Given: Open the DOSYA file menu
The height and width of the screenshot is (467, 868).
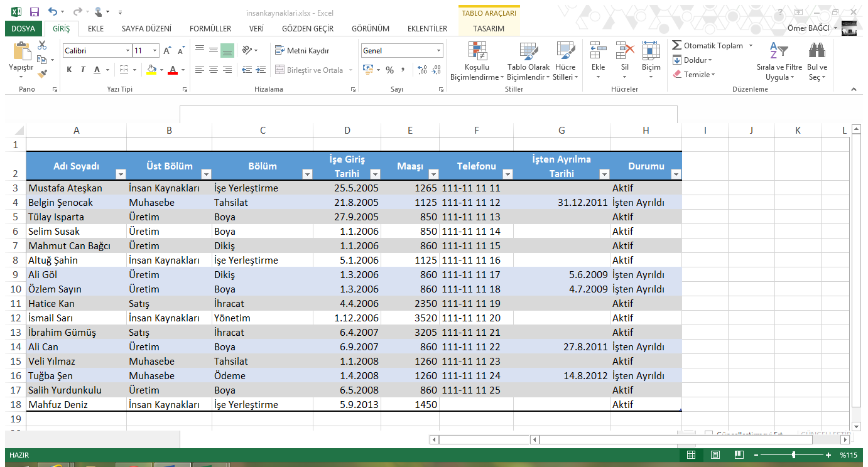Looking at the screenshot, I should click(23, 29).
